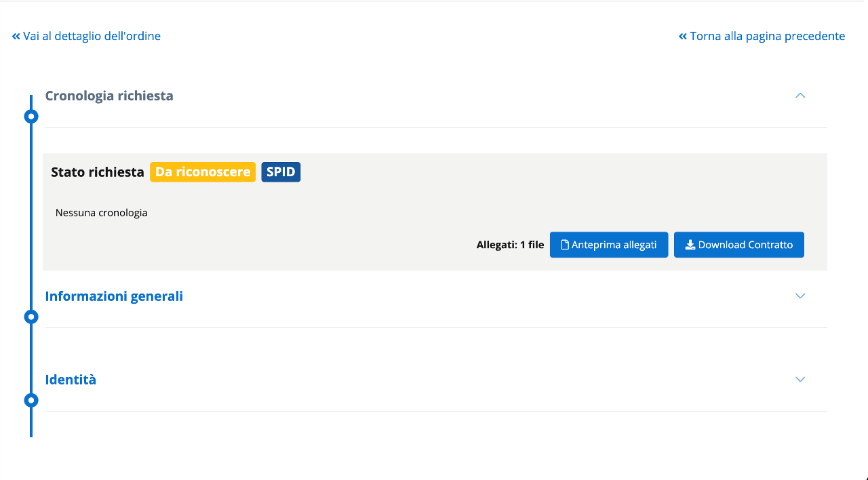This screenshot has height=480, width=868.
Task: Click the blue SPID badge
Action: [x=281, y=172]
